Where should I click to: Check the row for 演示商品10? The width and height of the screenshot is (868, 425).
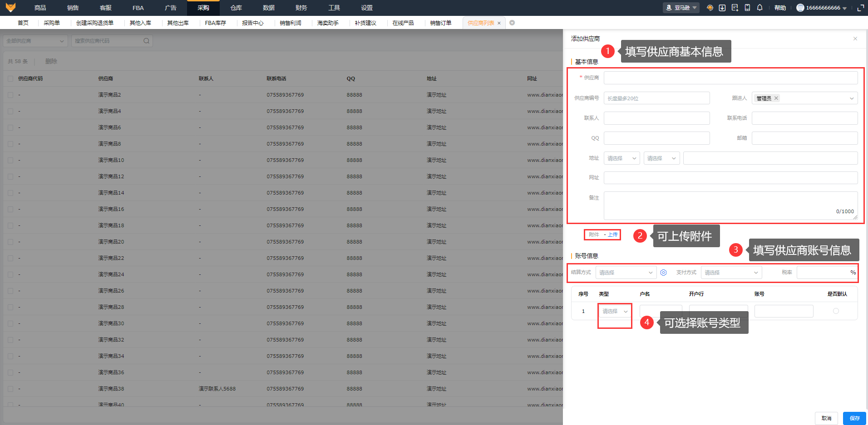(x=10, y=160)
